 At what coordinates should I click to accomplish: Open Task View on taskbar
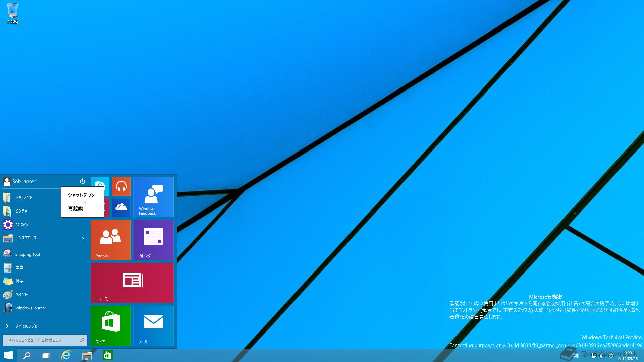tap(46, 355)
